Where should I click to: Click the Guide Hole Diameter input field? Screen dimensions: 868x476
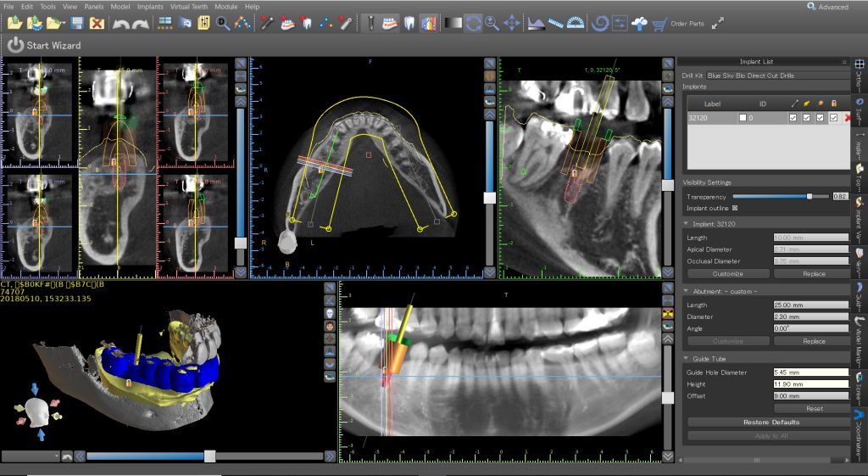810,372
